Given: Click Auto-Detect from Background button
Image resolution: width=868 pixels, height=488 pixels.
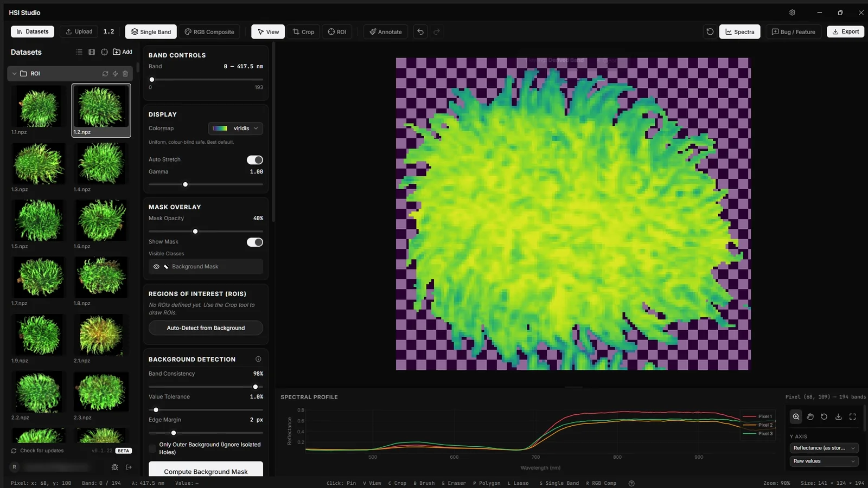Looking at the screenshot, I should point(206,328).
